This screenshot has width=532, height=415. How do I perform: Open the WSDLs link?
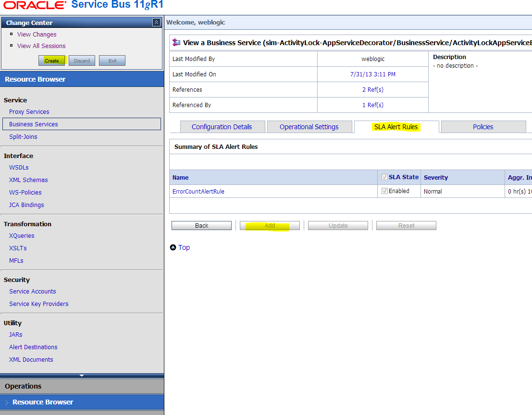coord(19,168)
